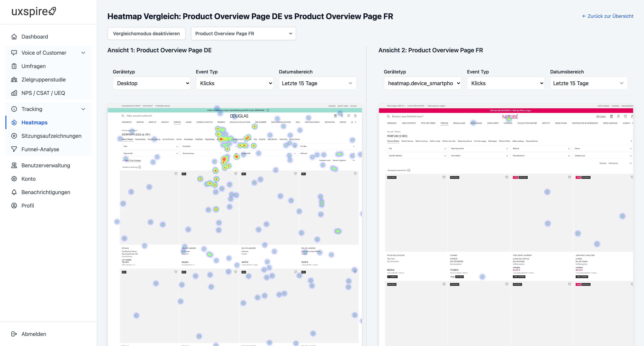The image size is (644, 346).
Task: Click Douglas search field 'Hallo, wonach suchst du?'
Action: [139, 116]
